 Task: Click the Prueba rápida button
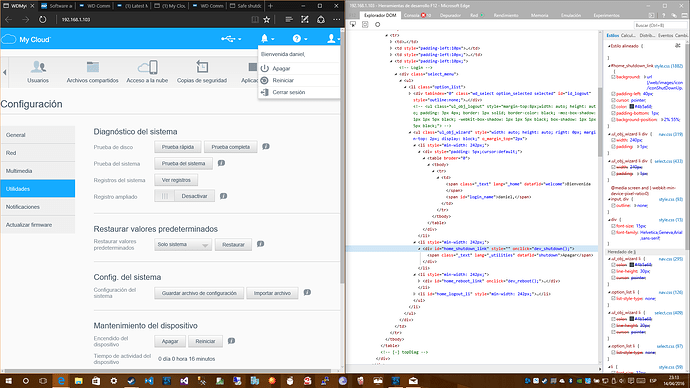click(x=178, y=147)
